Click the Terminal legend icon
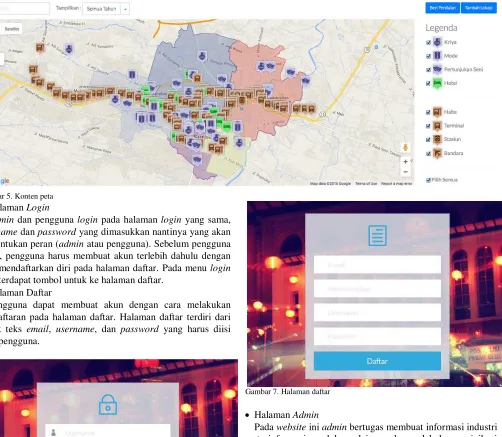502x437 pixels. point(437,126)
